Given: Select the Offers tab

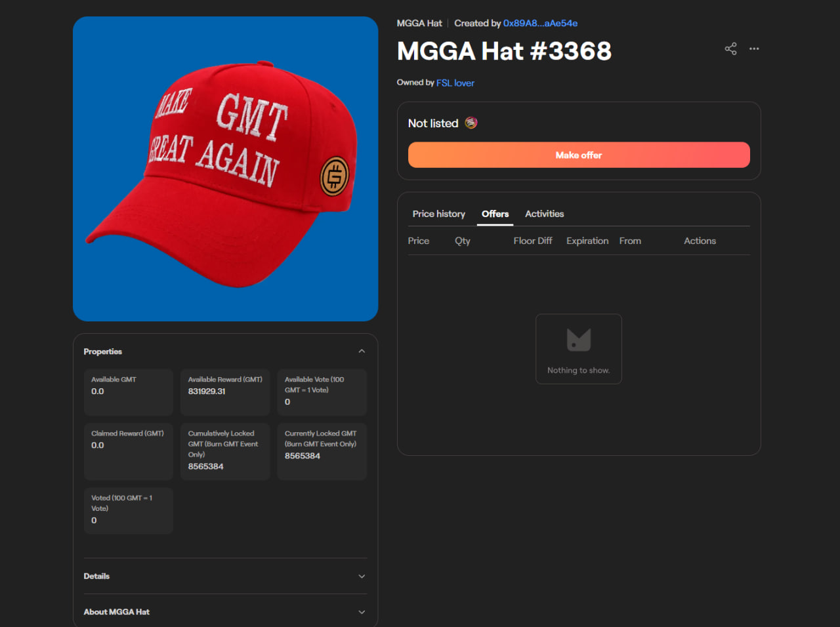Looking at the screenshot, I should (495, 214).
